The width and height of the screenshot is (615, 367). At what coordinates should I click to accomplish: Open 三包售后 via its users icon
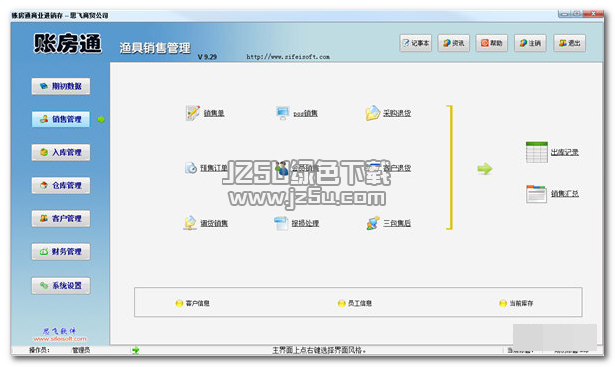click(373, 223)
